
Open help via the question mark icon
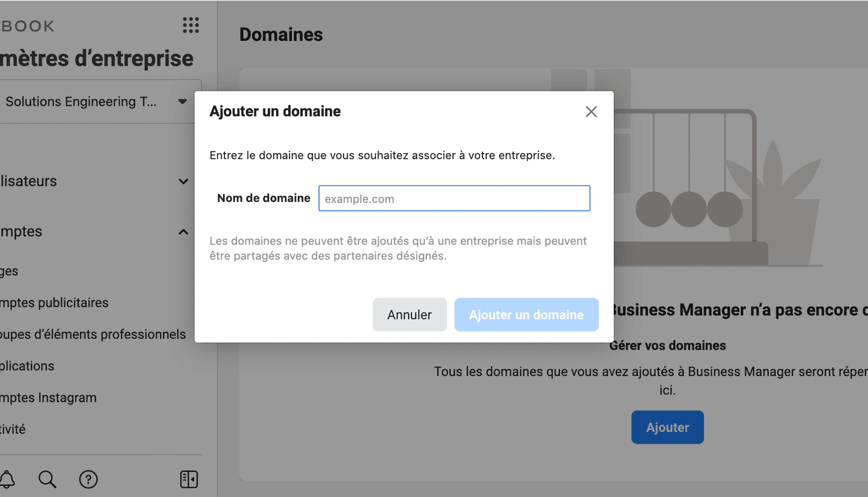click(x=89, y=479)
